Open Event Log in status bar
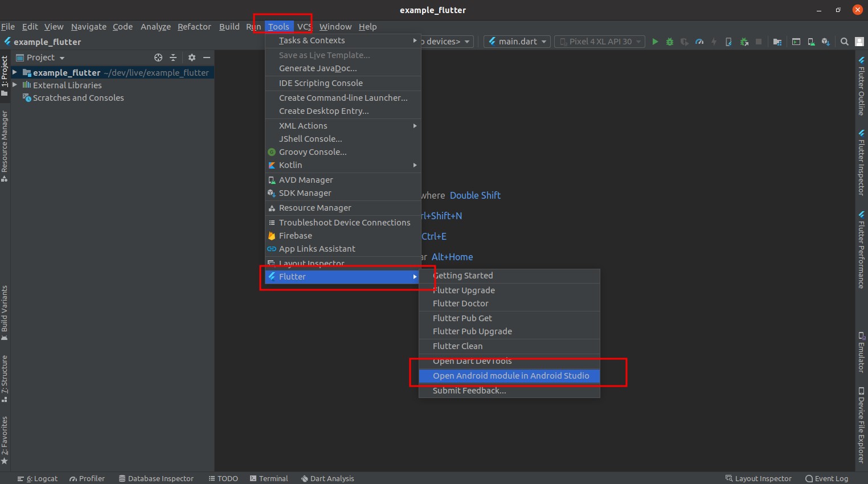Viewport: 868px width, 484px height. (x=827, y=478)
